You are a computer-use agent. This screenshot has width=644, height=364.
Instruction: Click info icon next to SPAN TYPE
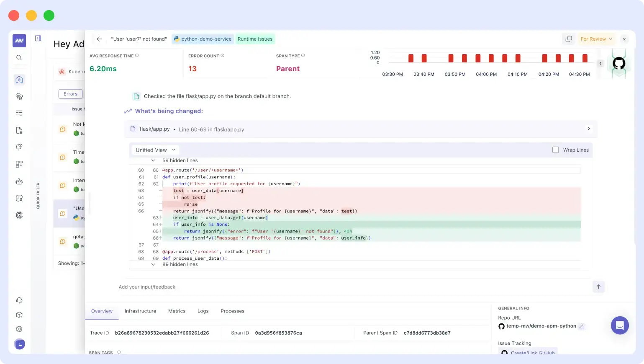coord(303,55)
